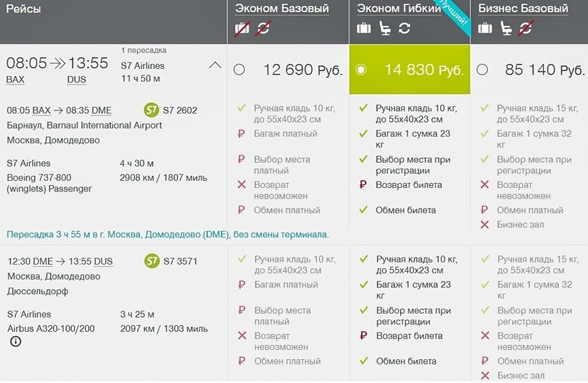The height and width of the screenshot is (383, 588).
Task: Click the exchange arrows icon under Эконом Гибкий
Action: point(404,29)
